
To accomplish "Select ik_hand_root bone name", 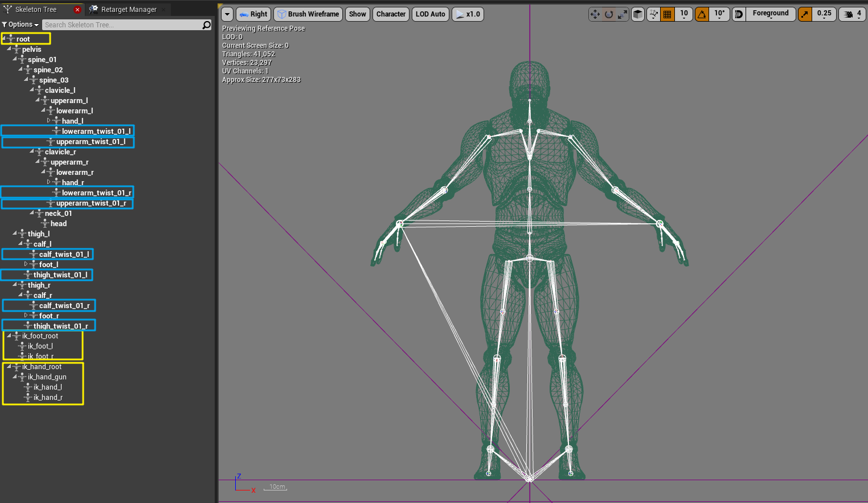I will point(42,367).
